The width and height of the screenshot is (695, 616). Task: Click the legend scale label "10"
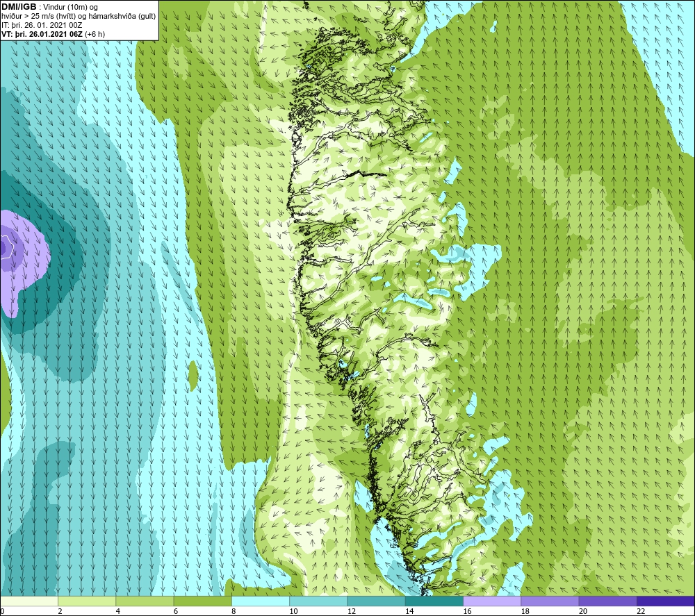click(x=294, y=611)
